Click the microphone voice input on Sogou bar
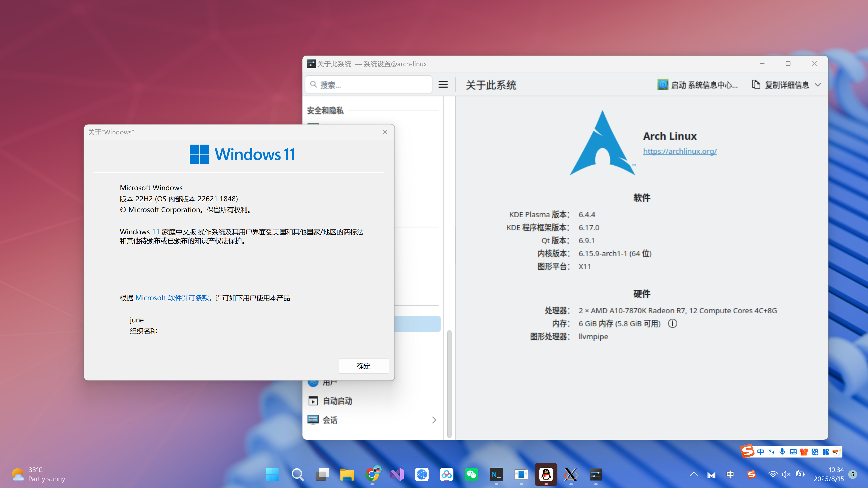The width and height of the screenshot is (868, 488). [x=782, y=452]
